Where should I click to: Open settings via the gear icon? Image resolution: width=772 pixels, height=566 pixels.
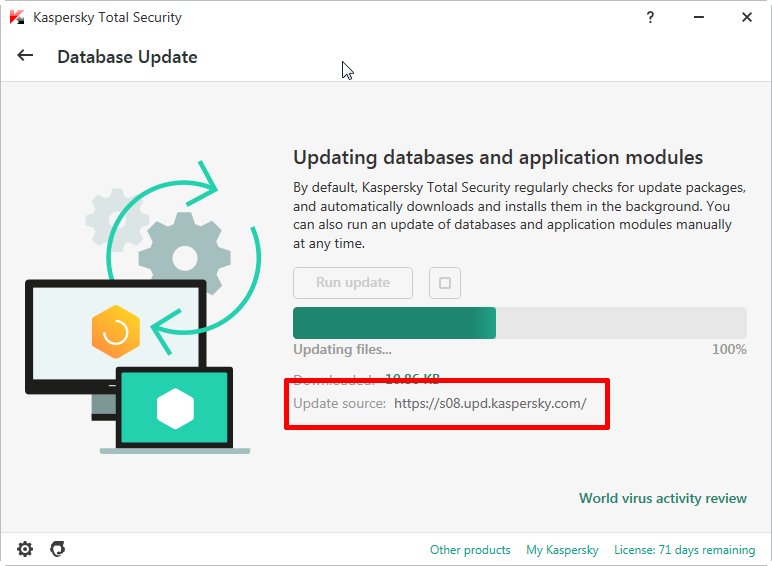[25, 549]
